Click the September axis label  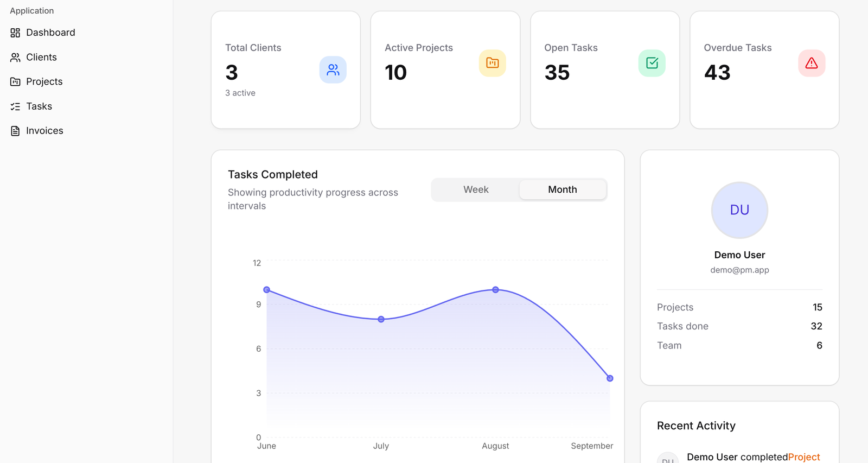[592, 446]
